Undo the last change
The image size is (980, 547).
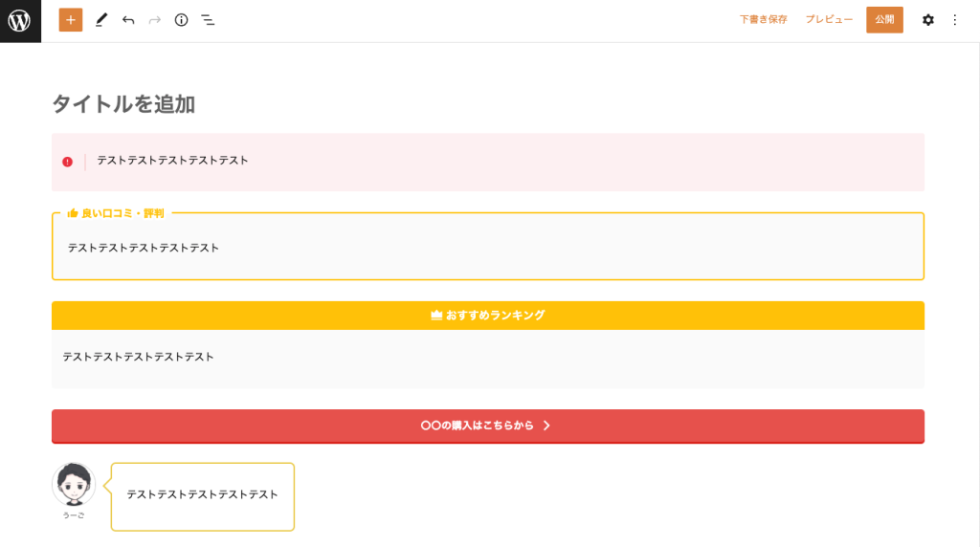pyautogui.click(x=128, y=20)
